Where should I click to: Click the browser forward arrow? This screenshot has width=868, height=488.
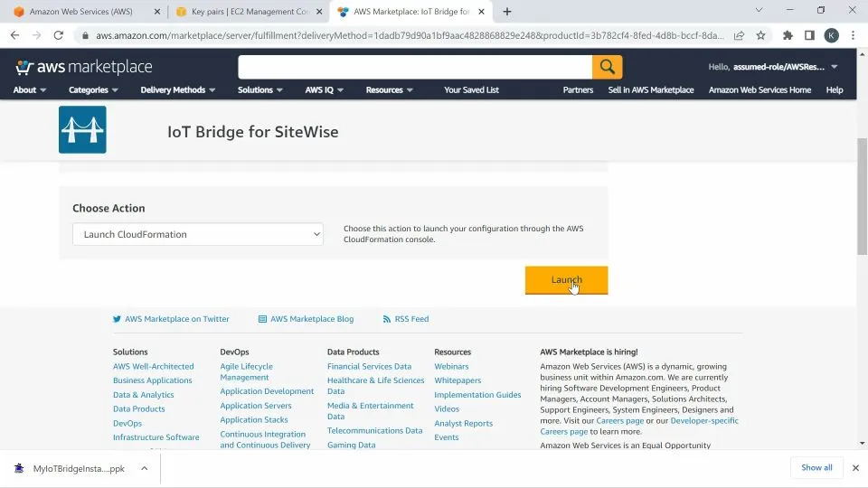tap(36, 35)
